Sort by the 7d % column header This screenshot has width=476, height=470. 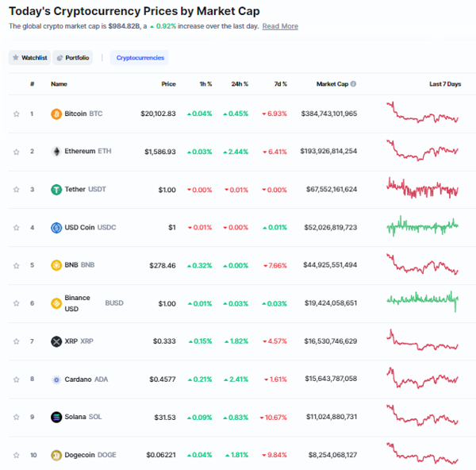[x=281, y=84]
